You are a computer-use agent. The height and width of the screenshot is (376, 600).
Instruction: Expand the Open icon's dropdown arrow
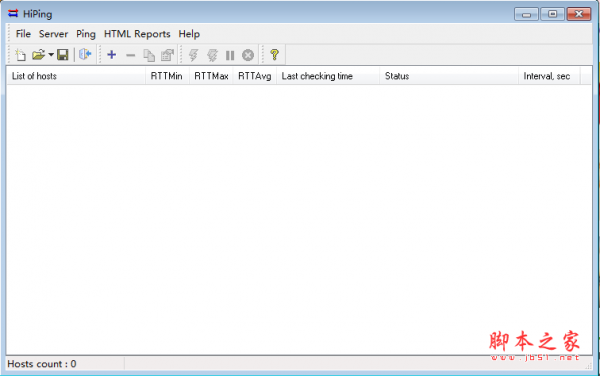coord(51,55)
